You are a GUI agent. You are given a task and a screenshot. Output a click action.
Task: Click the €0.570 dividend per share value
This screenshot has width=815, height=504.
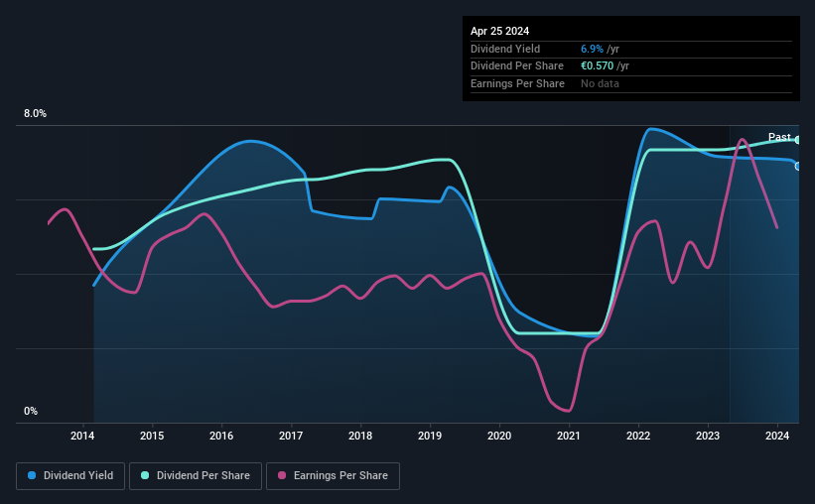coord(598,66)
